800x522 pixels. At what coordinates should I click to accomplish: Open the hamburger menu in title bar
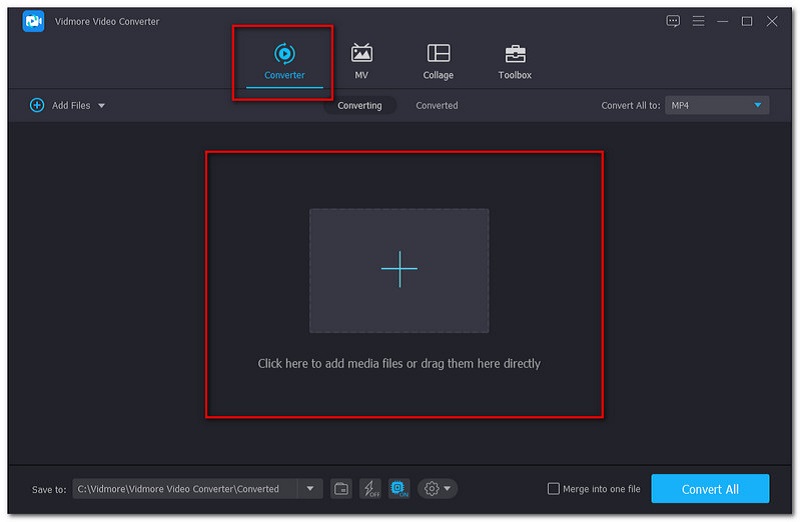click(x=698, y=21)
